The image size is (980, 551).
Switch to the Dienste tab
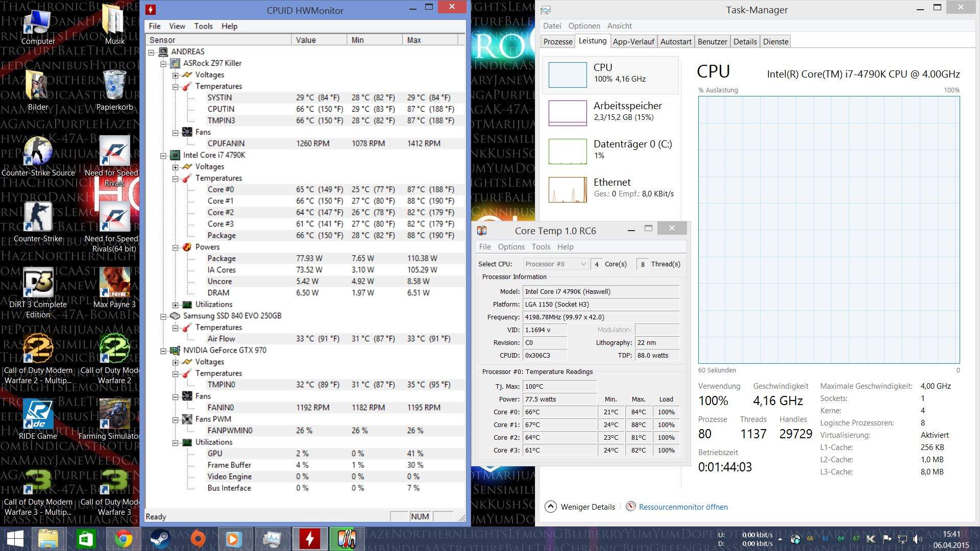click(775, 42)
